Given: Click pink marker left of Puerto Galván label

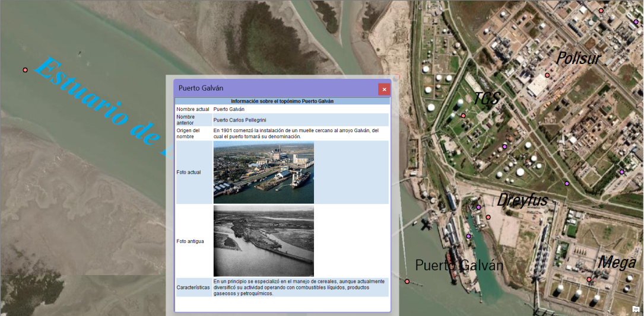Looking at the screenshot, I should 407,281.
